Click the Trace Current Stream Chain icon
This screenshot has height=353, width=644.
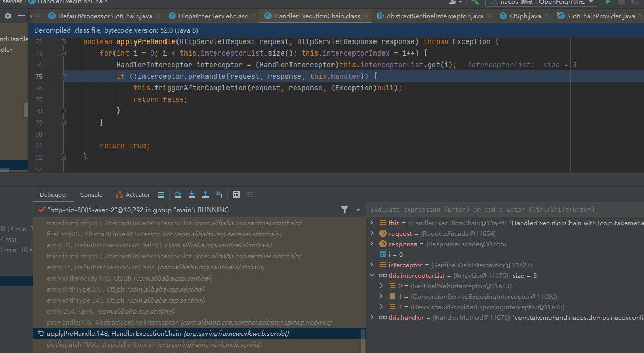click(x=250, y=194)
